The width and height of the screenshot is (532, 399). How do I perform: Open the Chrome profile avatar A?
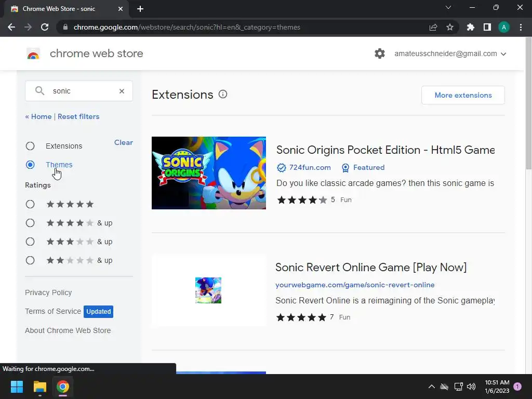[504, 27]
